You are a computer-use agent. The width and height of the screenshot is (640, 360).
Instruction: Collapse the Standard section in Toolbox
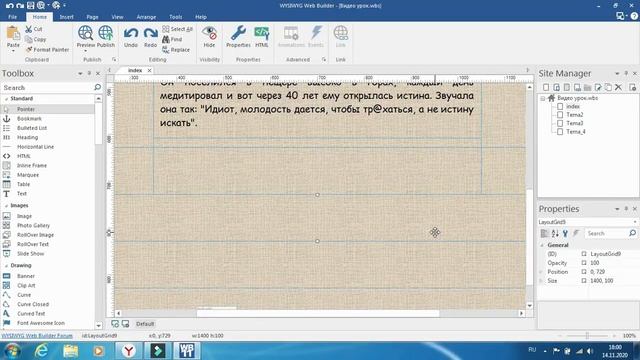[x=6, y=99]
